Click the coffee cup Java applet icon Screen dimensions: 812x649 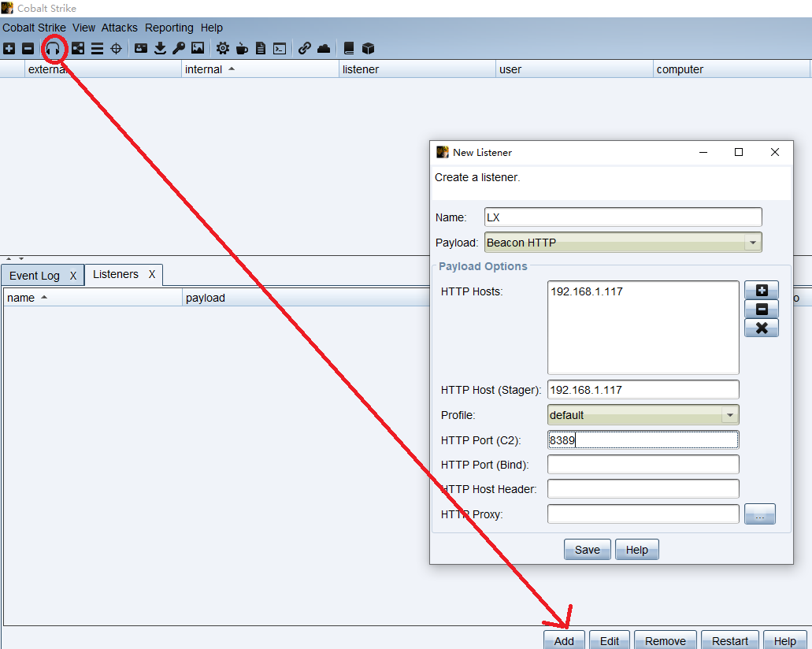pos(242,49)
